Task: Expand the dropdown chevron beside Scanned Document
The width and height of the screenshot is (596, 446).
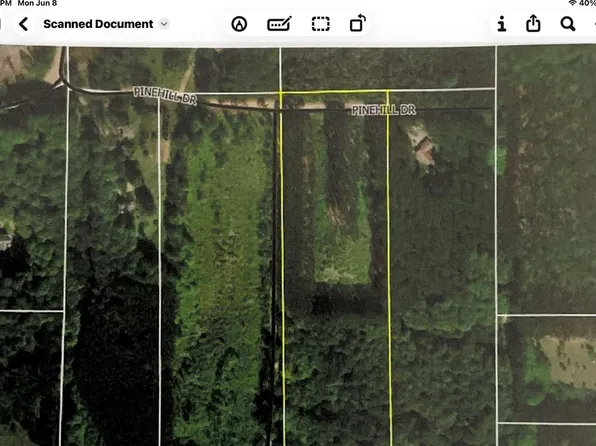Action: (x=164, y=24)
